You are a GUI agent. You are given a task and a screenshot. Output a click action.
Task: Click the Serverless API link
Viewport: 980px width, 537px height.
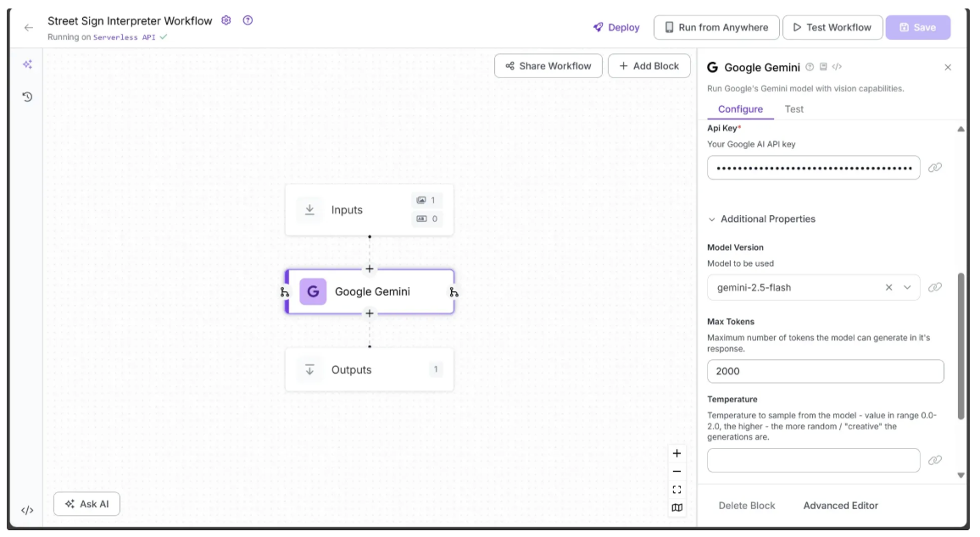pyautogui.click(x=124, y=37)
